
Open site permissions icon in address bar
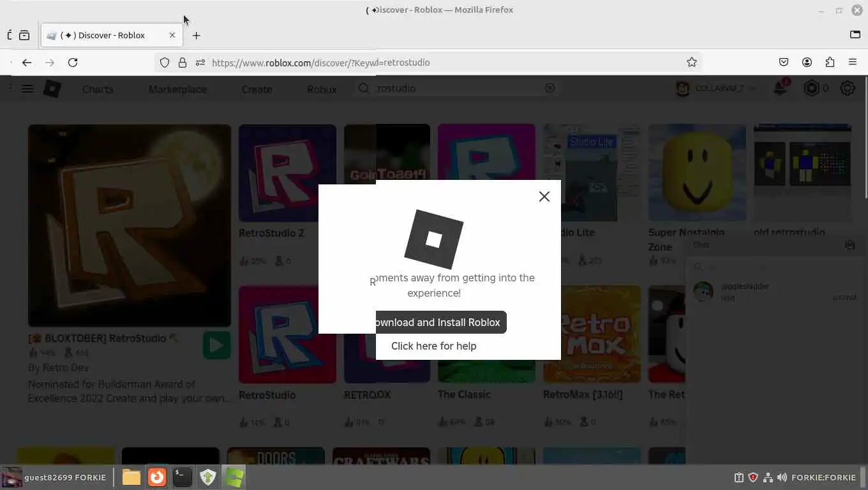click(x=200, y=63)
